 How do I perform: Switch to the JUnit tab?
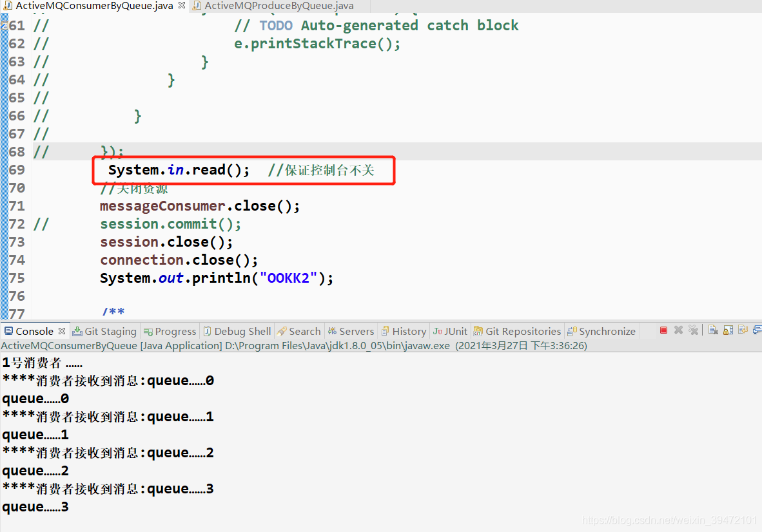pyautogui.click(x=451, y=332)
